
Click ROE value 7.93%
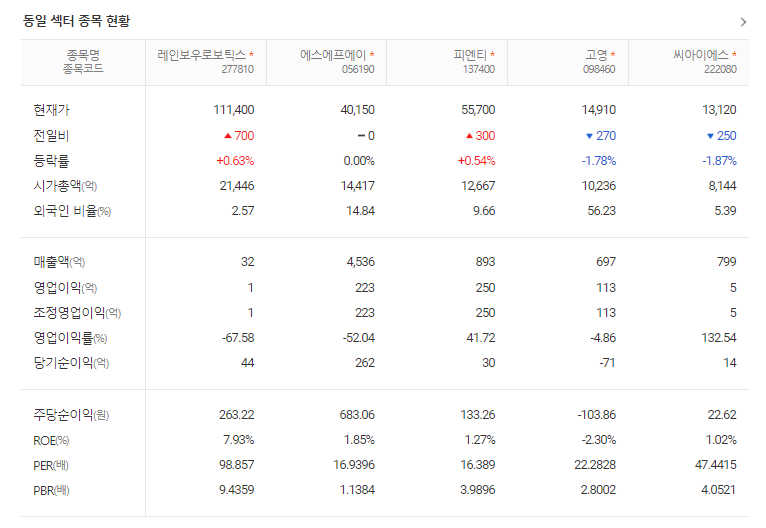pos(238,440)
